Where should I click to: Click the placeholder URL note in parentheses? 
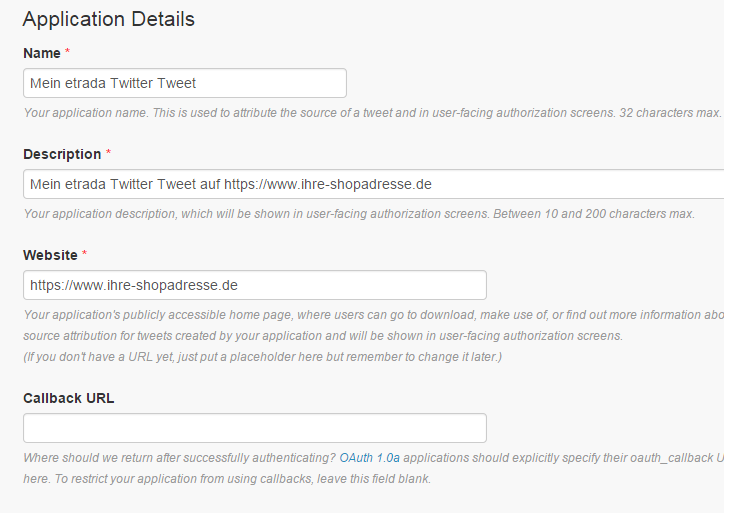pyautogui.click(x=262, y=357)
